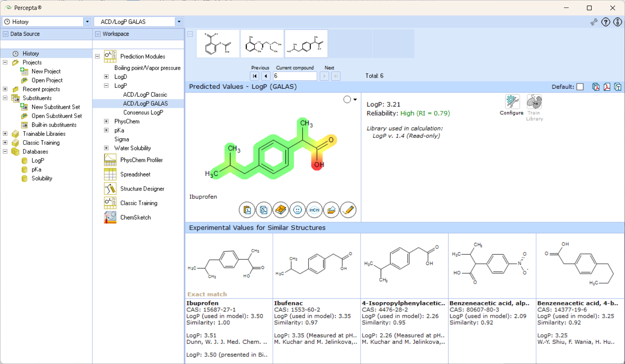Jump to the first compound

tap(255, 76)
